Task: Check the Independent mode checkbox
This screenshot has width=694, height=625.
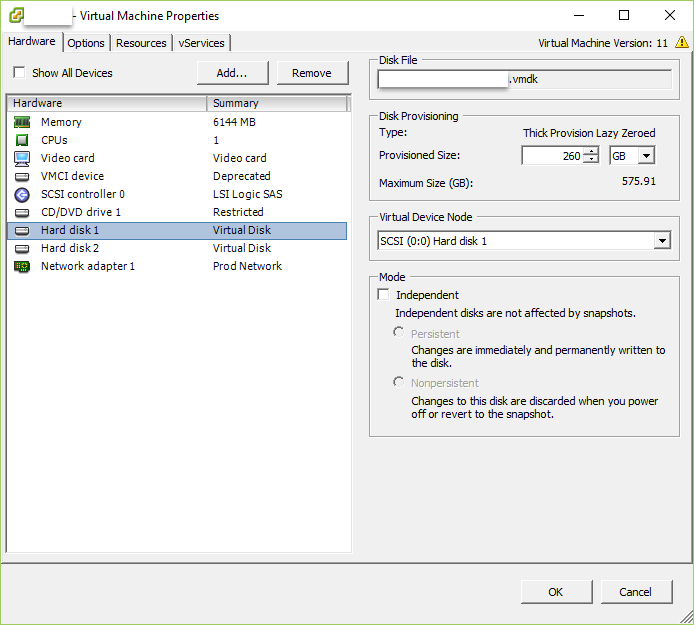Action: tap(383, 294)
